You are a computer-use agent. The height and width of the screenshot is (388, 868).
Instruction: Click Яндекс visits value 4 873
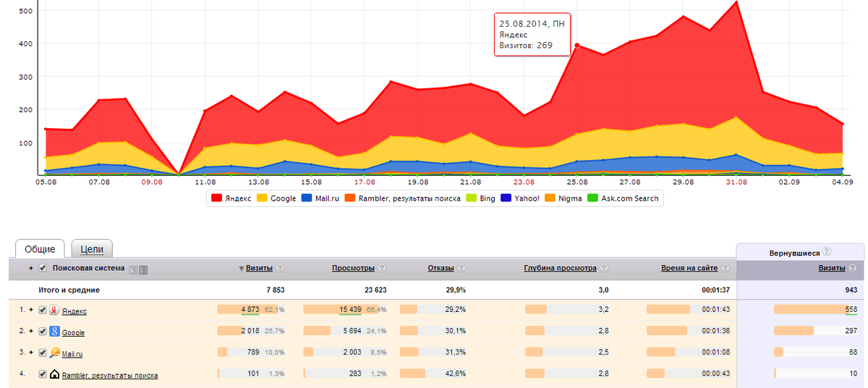pos(250,310)
